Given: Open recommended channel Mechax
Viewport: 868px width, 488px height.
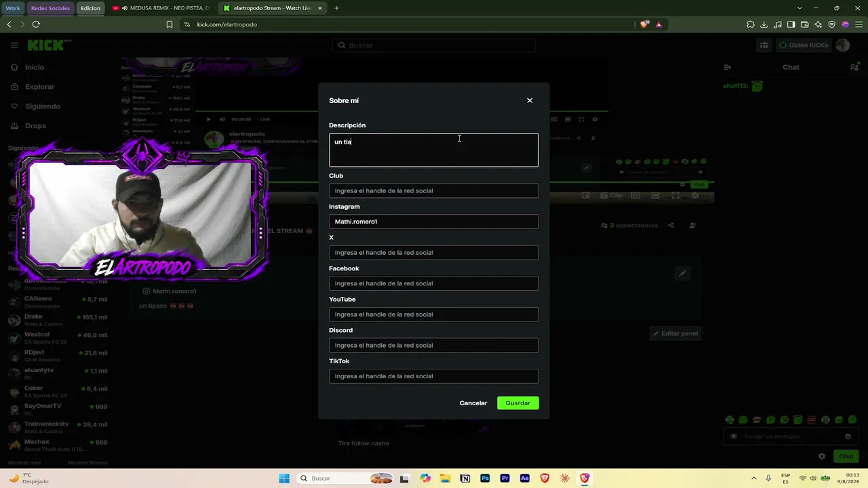Looking at the screenshot, I should 58,445.
